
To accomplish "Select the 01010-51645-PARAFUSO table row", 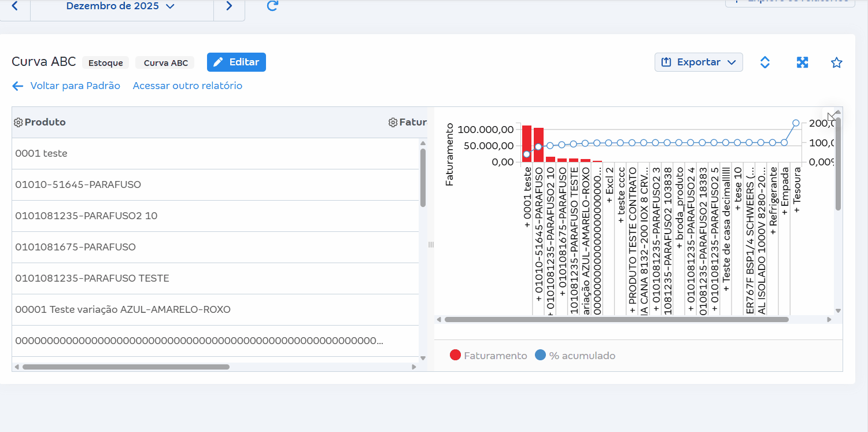I will click(x=78, y=184).
